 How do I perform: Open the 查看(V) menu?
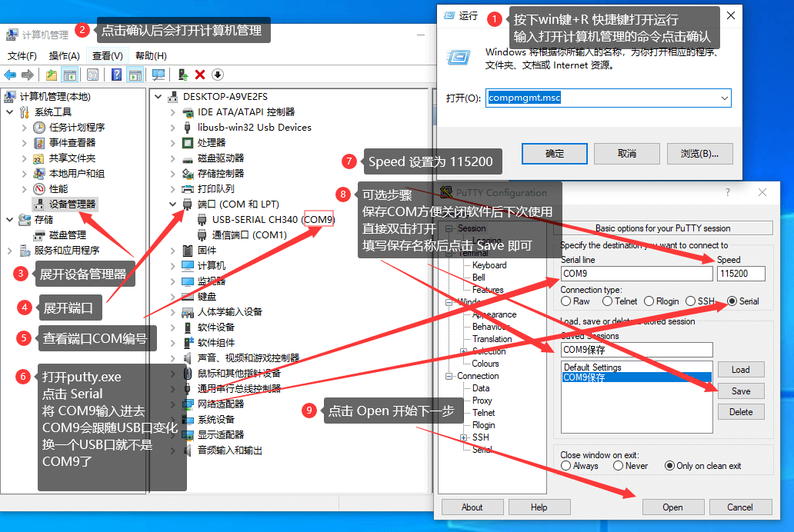(x=108, y=55)
